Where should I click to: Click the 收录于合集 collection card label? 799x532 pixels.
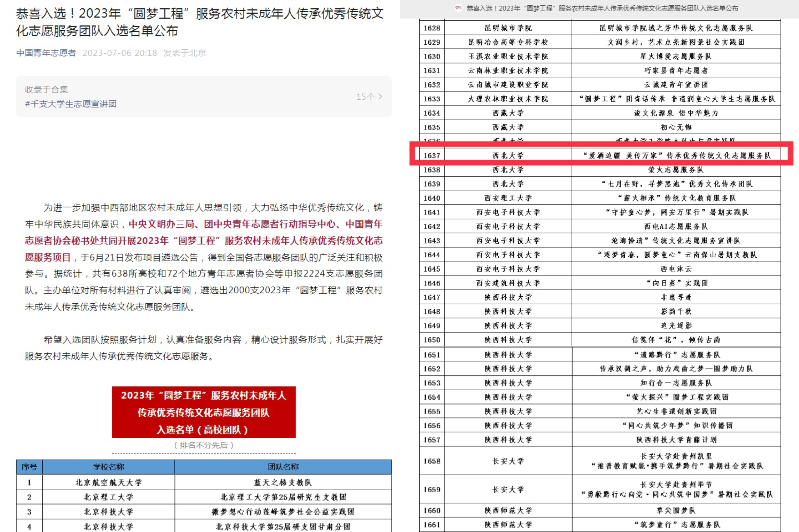pyautogui.click(x=46, y=89)
